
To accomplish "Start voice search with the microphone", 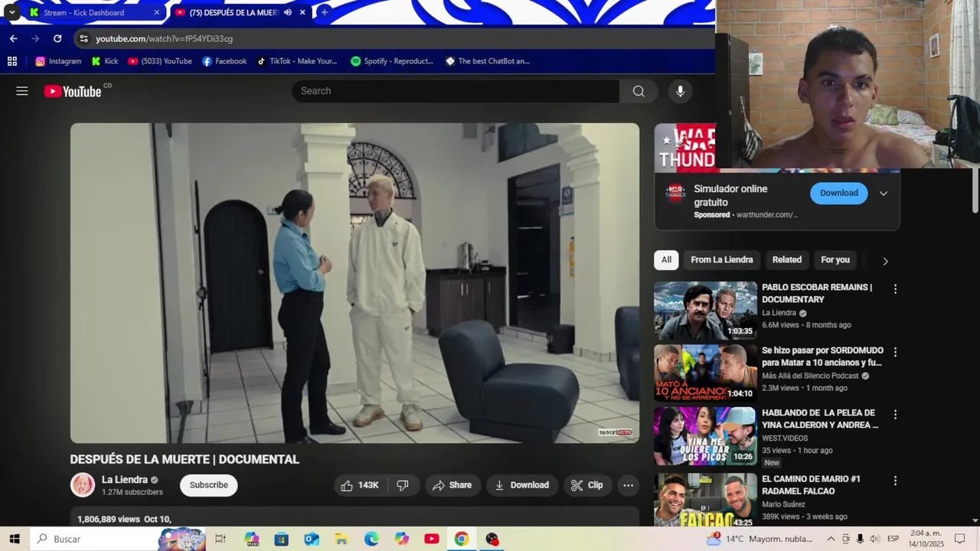I will pos(680,91).
